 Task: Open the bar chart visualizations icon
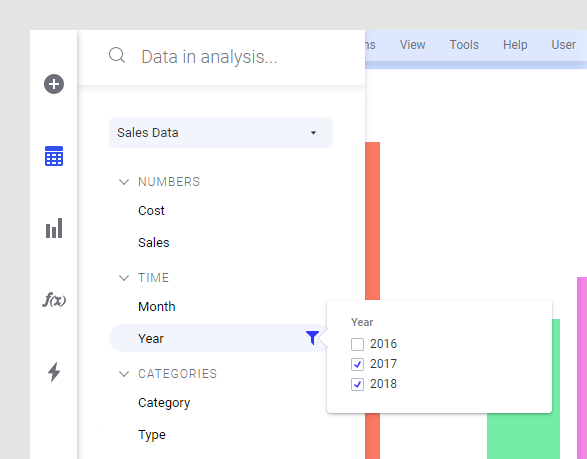[54, 228]
